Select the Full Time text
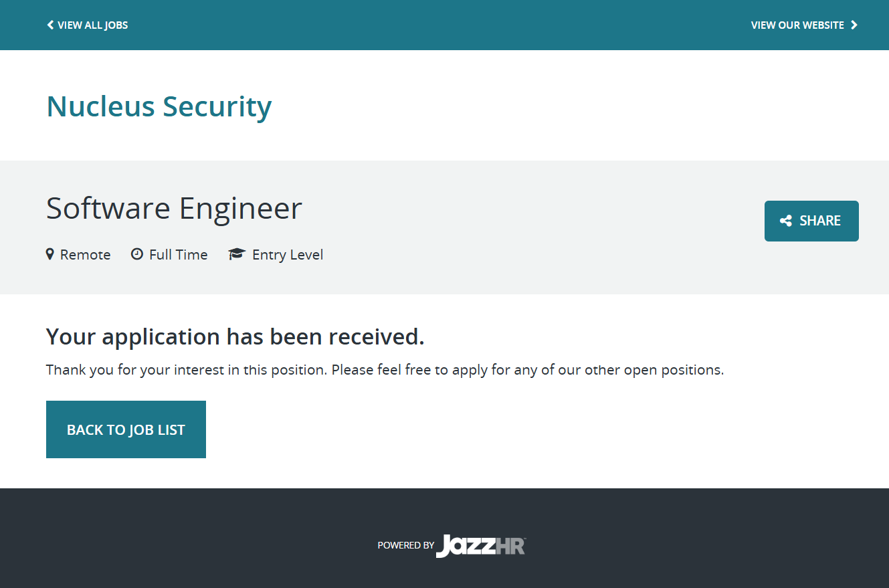Viewport: 889px width, 588px height. tap(178, 255)
